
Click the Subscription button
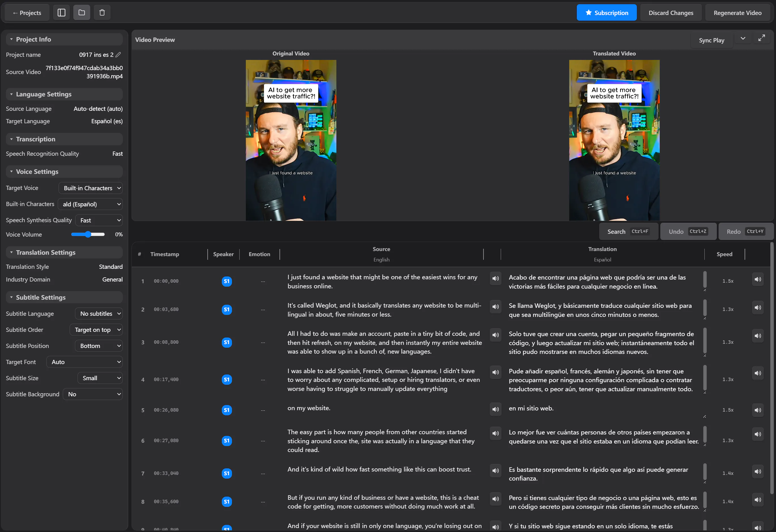point(607,13)
